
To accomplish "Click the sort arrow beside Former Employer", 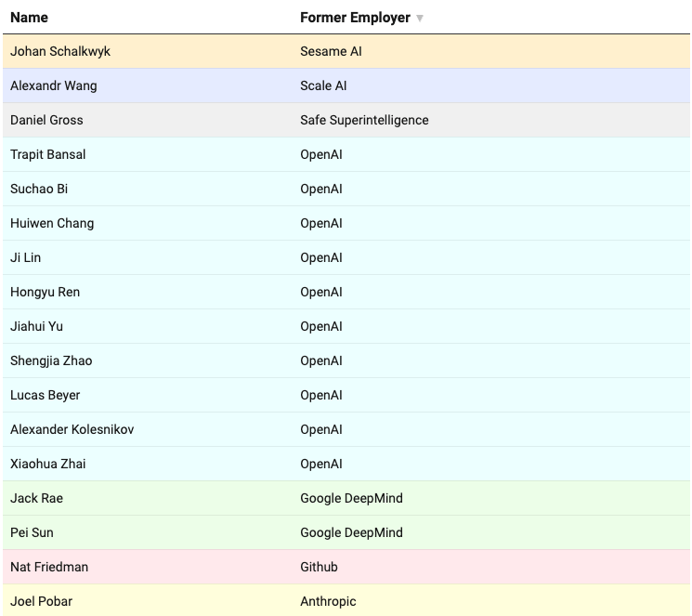I will coord(420,18).
